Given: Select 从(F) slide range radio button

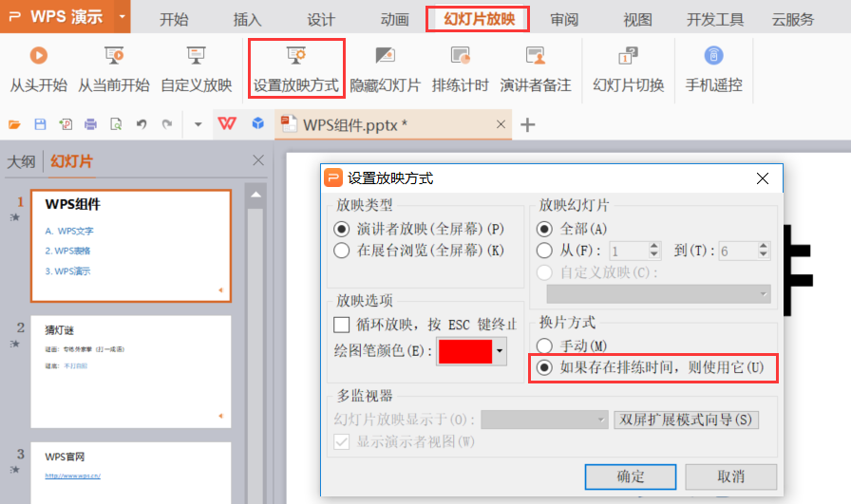Looking at the screenshot, I should click(x=544, y=251).
